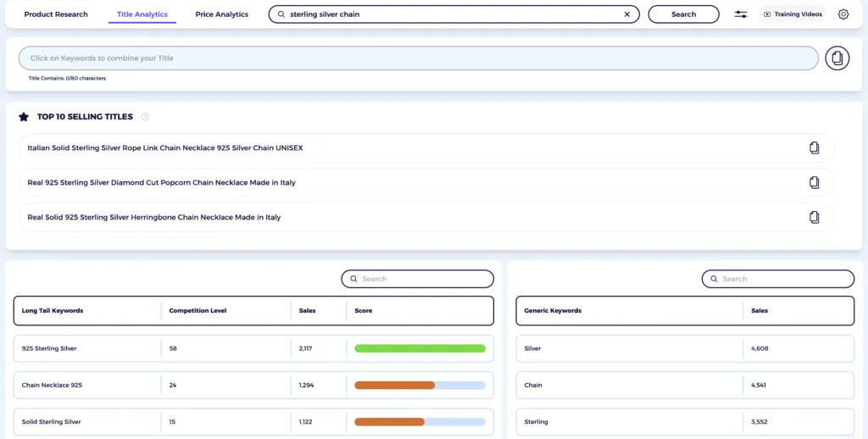Click the magnifier in long tail keywords search

coord(353,279)
